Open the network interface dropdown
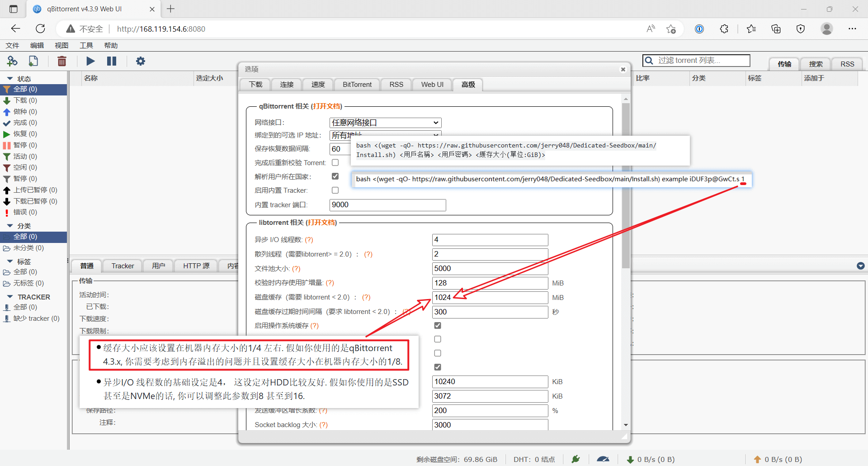 (x=385, y=123)
